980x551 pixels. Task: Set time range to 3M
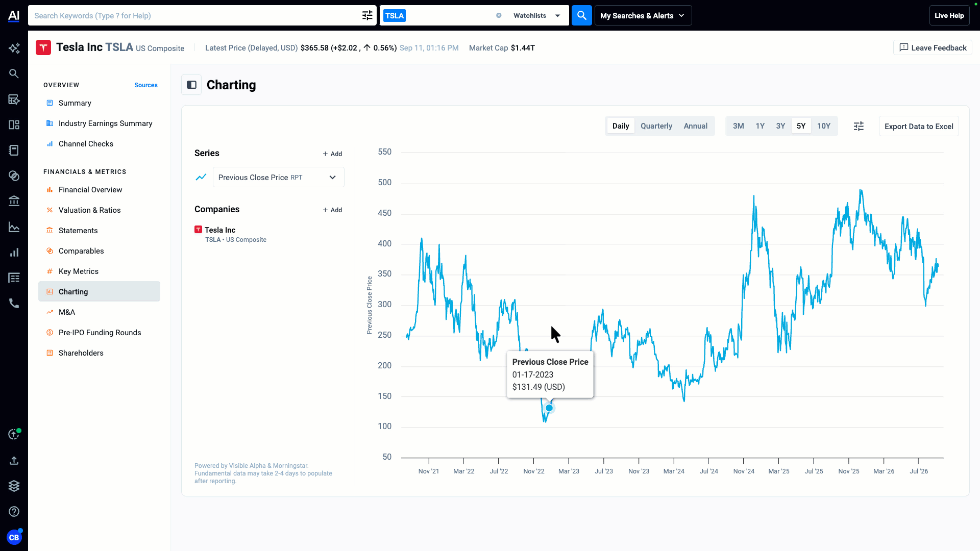tap(738, 126)
